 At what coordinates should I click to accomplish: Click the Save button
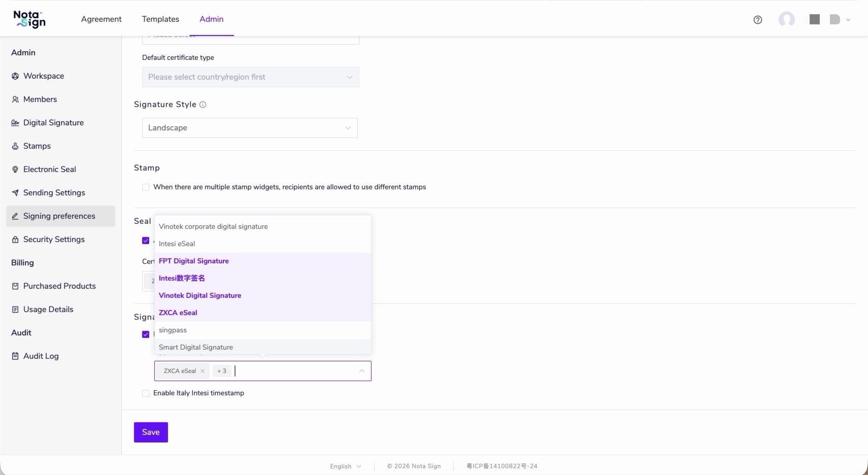(151, 432)
